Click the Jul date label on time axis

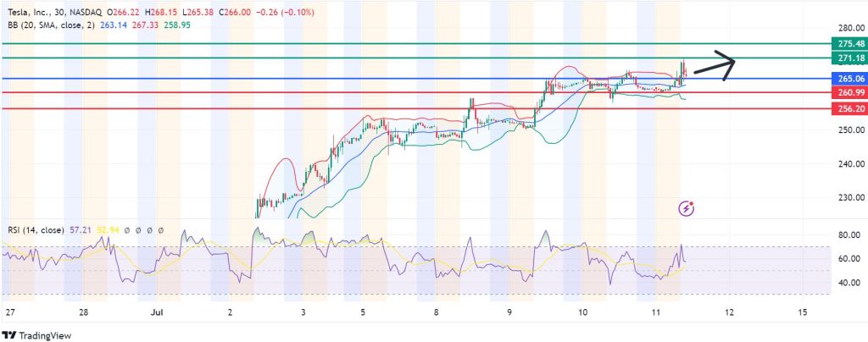point(158,313)
